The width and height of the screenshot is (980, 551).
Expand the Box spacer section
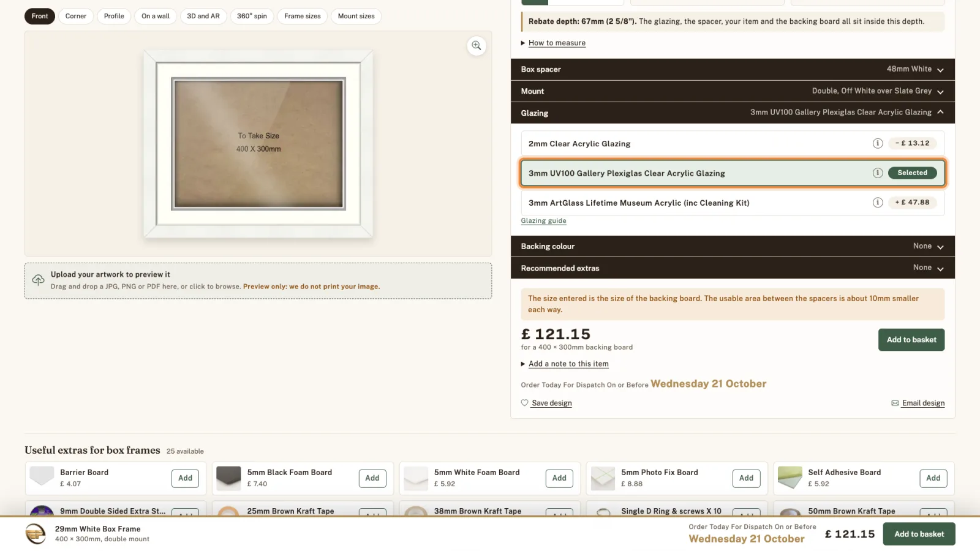point(733,69)
